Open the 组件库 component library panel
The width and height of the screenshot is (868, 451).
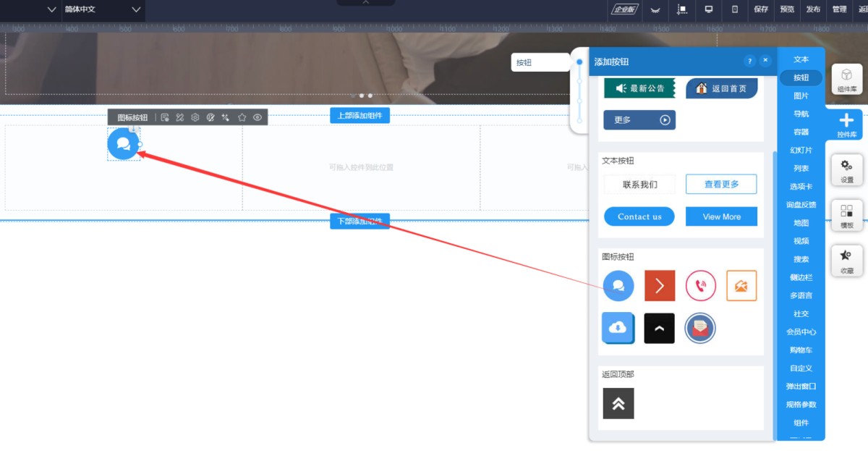click(x=846, y=79)
